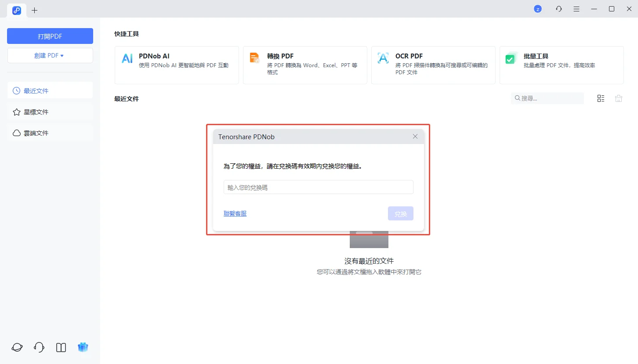Viewport: 638px width, 364px height.
Task: Click the headset support icon in title bar
Action: 559,9
